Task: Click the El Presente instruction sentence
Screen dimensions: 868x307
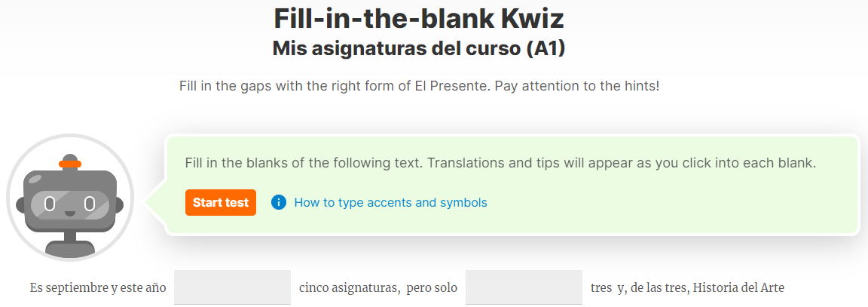Action: click(419, 87)
